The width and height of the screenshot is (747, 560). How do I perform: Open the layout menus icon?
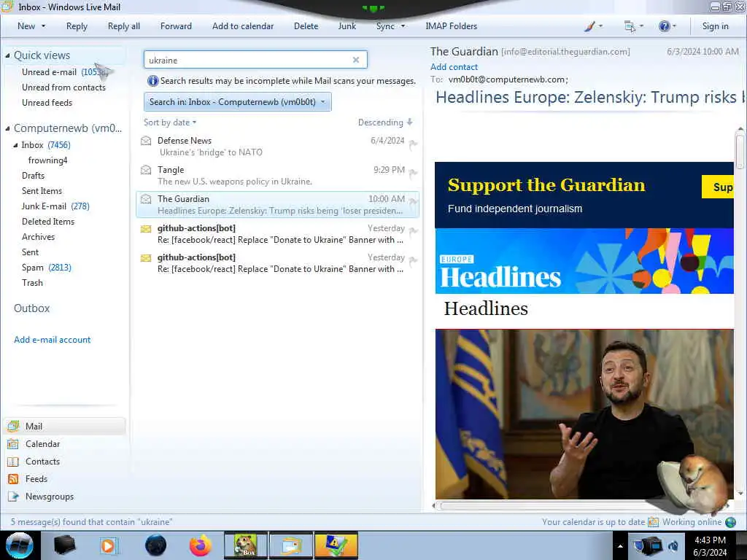pyautogui.click(x=630, y=26)
